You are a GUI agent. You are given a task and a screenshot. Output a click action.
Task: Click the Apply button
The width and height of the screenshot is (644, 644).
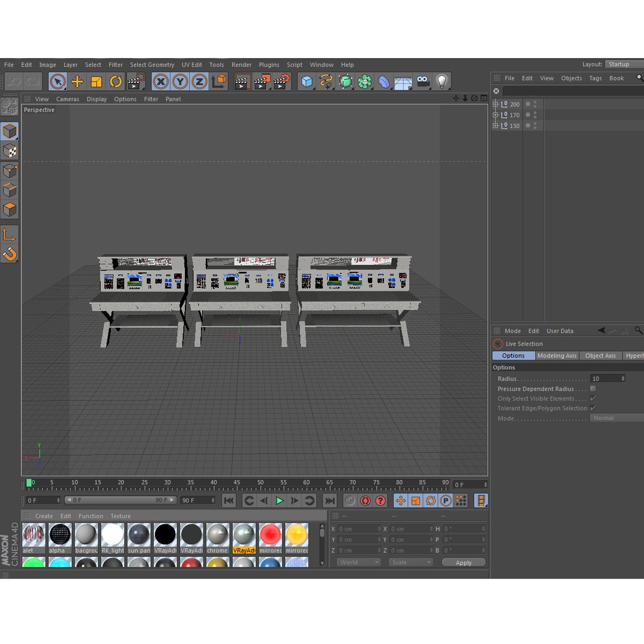click(x=464, y=563)
